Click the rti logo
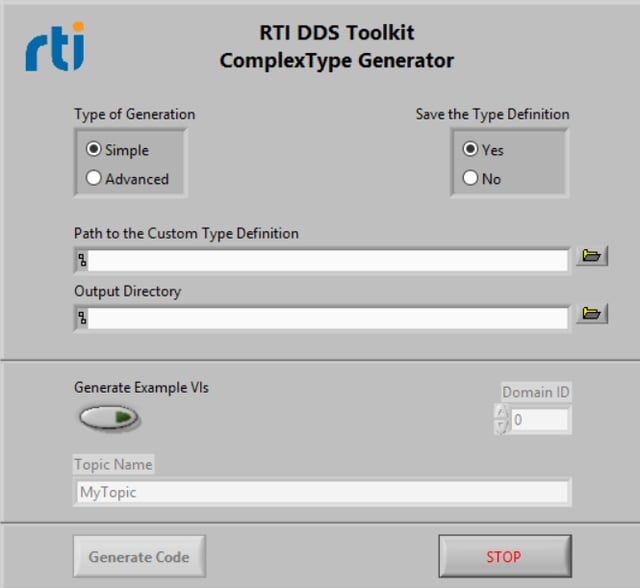Image resolution: width=640 pixels, height=588 pixels. tap(55, 47)
